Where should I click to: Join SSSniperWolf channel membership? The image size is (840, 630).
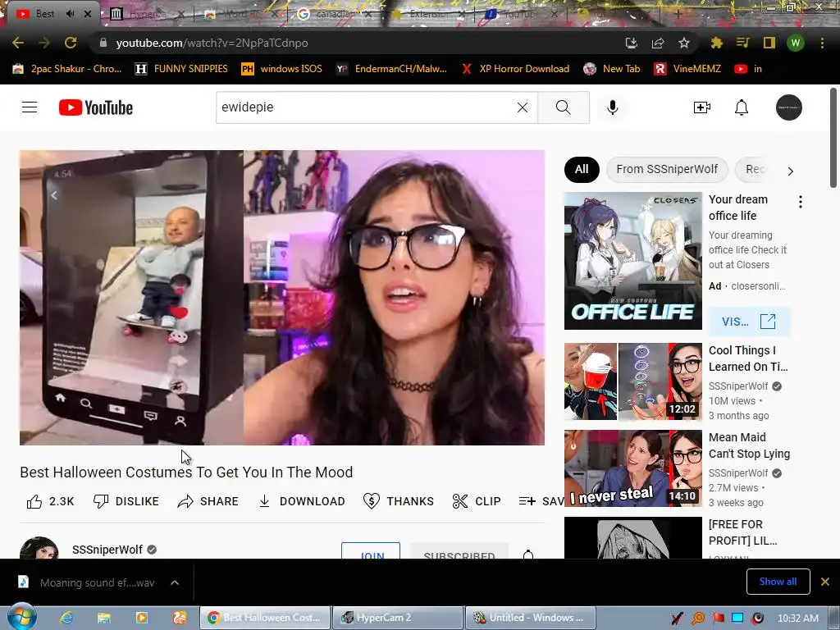[371, 552]
